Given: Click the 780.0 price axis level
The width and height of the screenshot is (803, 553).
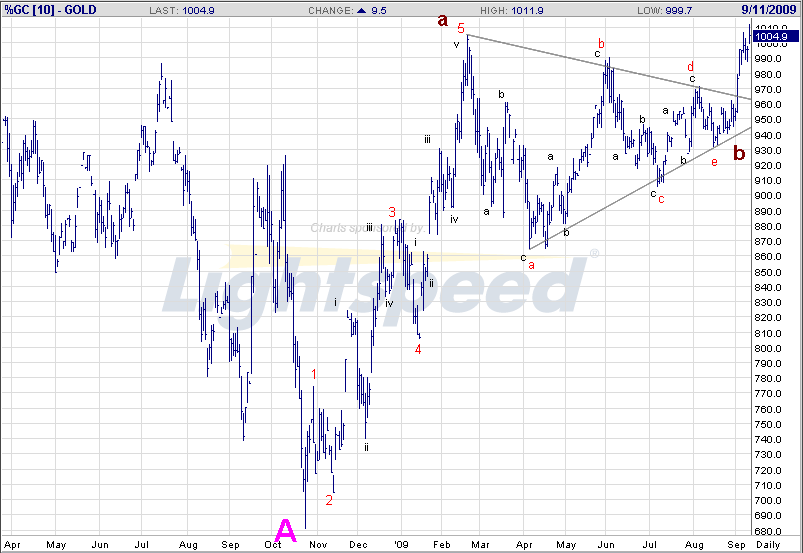Looking at the screenshot, I should tap(770, 379).
